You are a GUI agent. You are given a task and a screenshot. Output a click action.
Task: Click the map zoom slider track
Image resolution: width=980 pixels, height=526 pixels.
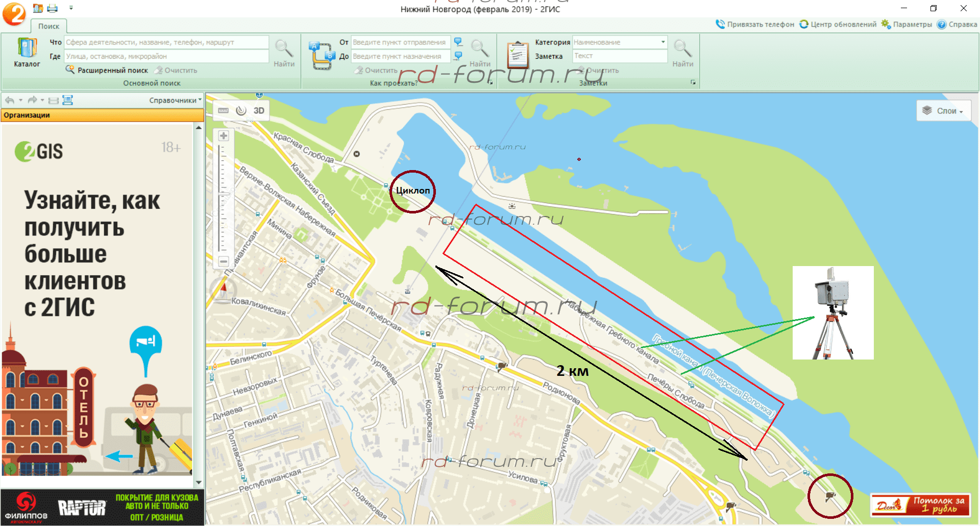coord(222,198)
